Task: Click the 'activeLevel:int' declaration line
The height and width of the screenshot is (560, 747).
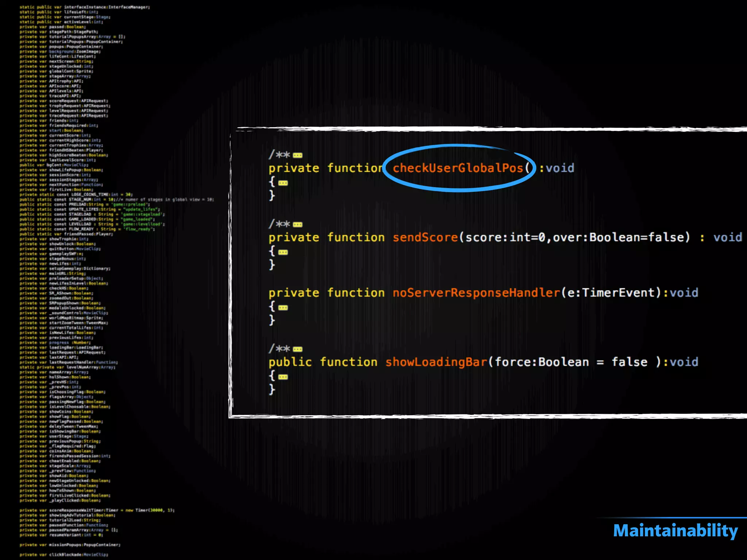Action: point(61,22)
